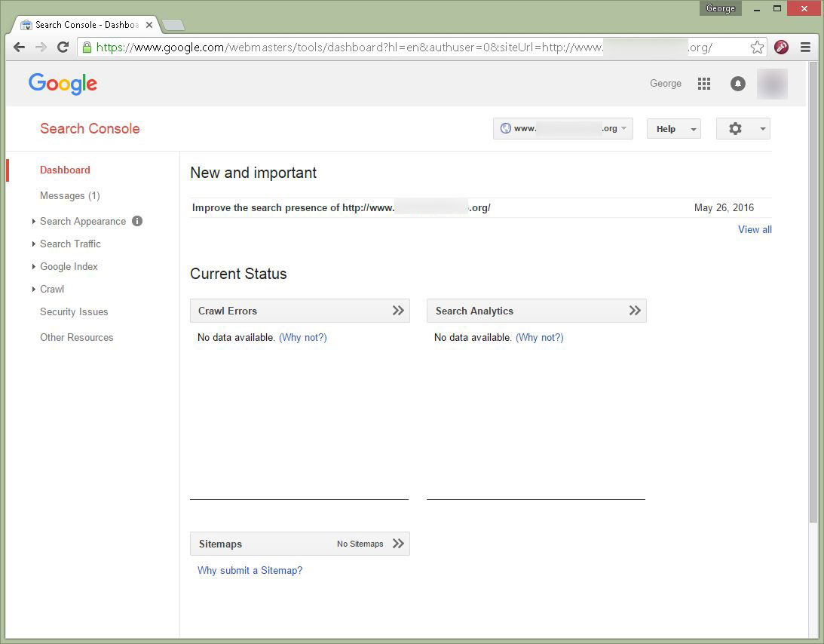Click the View all messages link
The width and height of the screenshot is (824, 644).
click(755, 229)
